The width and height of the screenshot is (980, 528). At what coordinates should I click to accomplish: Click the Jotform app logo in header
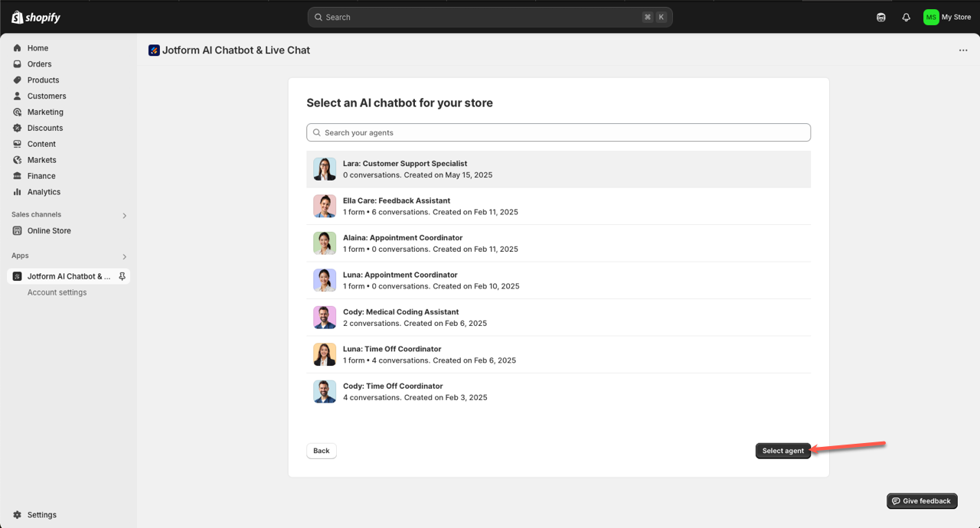[x=154, y=51]
